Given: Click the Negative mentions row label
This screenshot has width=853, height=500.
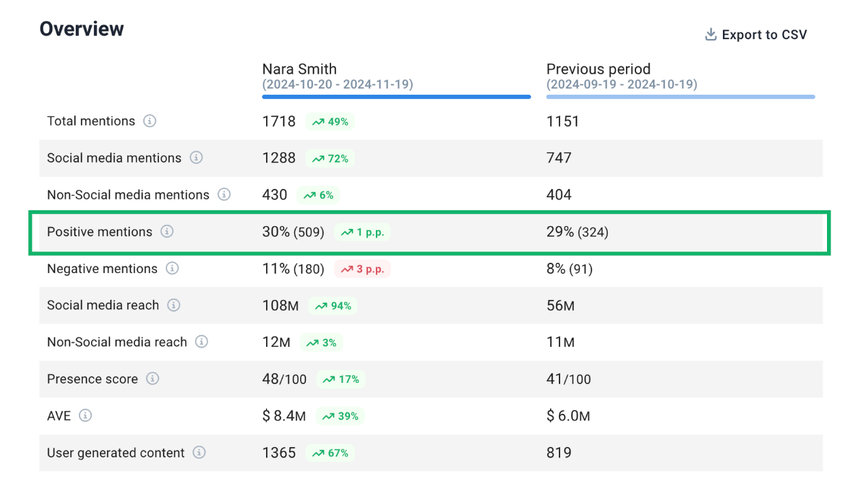Looking at the screenshot, I should pos(102,268).
